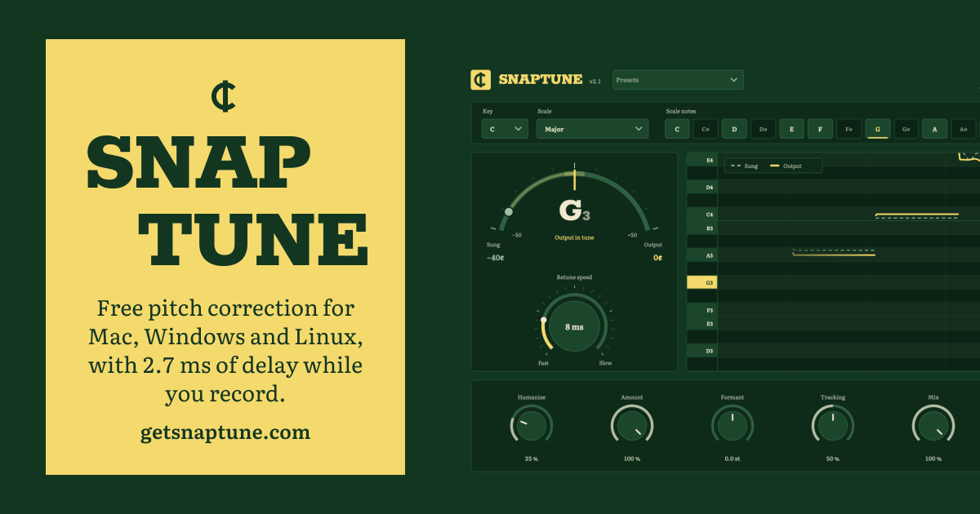Click the 100 % value under Mix

933,459
